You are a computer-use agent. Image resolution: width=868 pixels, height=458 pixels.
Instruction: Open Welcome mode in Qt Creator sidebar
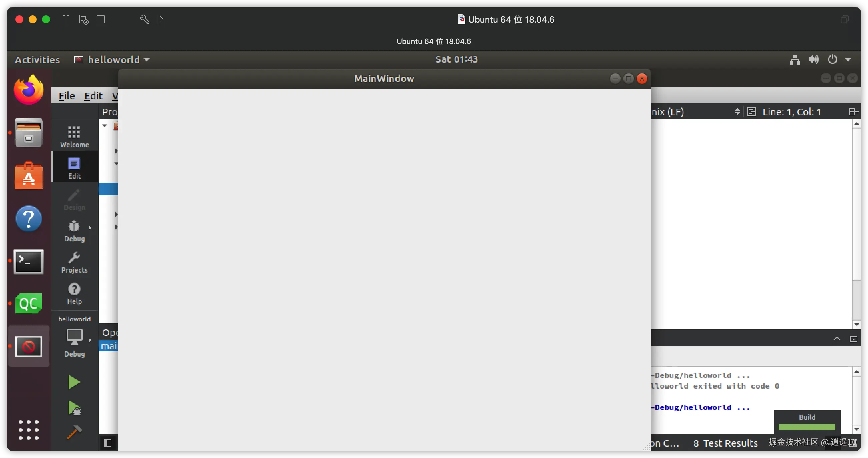[x=74, y=136]
